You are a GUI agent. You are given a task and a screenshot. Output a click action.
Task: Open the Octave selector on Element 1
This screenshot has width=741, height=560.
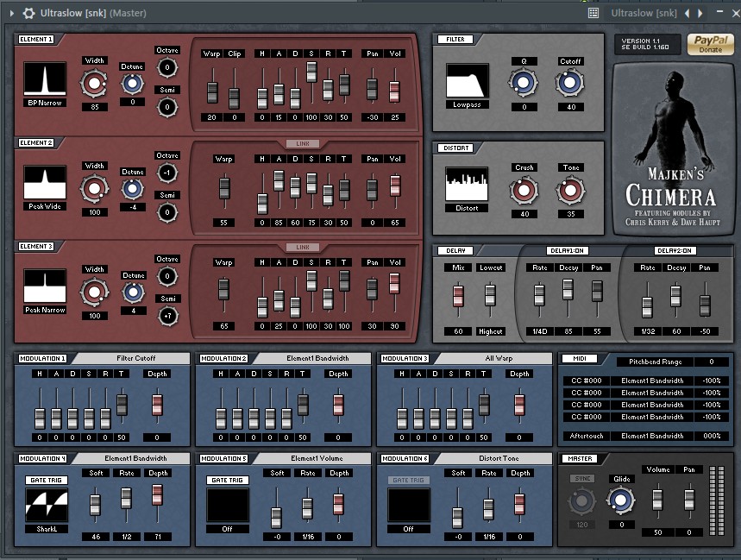[x=167, y=67]
